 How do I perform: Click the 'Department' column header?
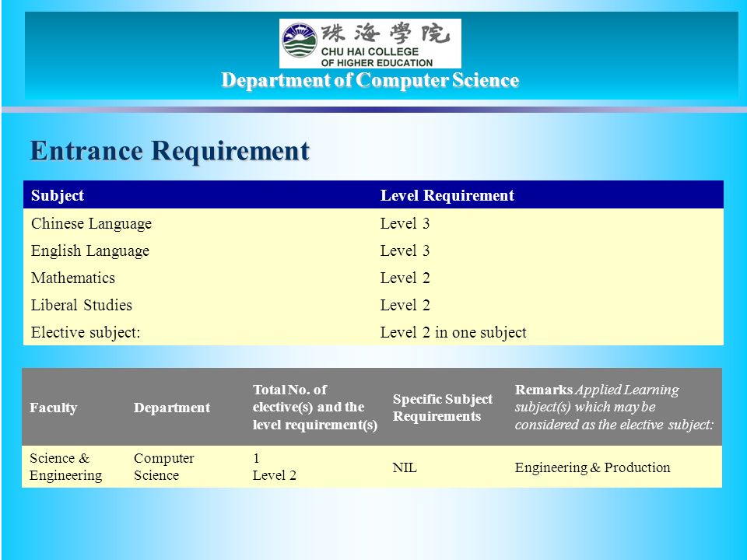tap(172, 408)
